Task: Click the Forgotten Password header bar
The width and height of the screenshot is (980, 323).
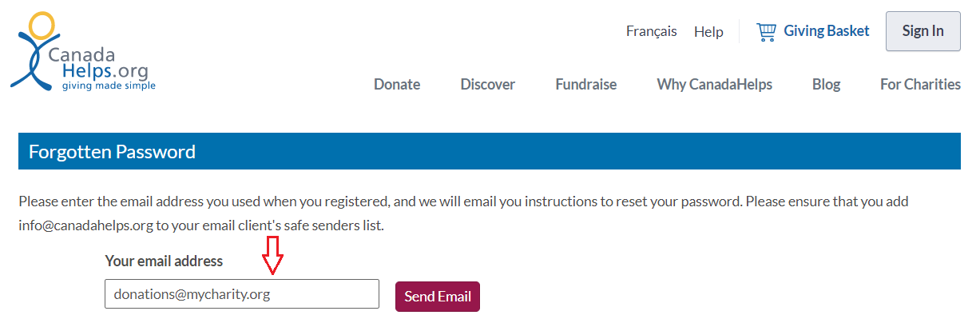Action: tap(489, 151)
